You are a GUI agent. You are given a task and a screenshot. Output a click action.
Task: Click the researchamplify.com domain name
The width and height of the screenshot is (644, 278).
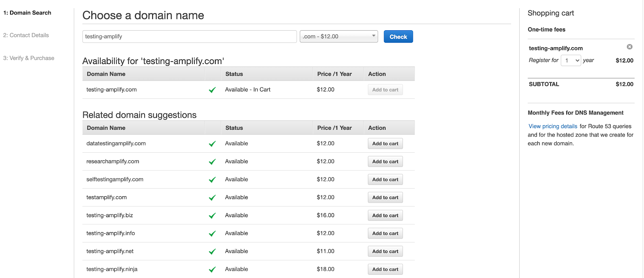tap(113, 162)
